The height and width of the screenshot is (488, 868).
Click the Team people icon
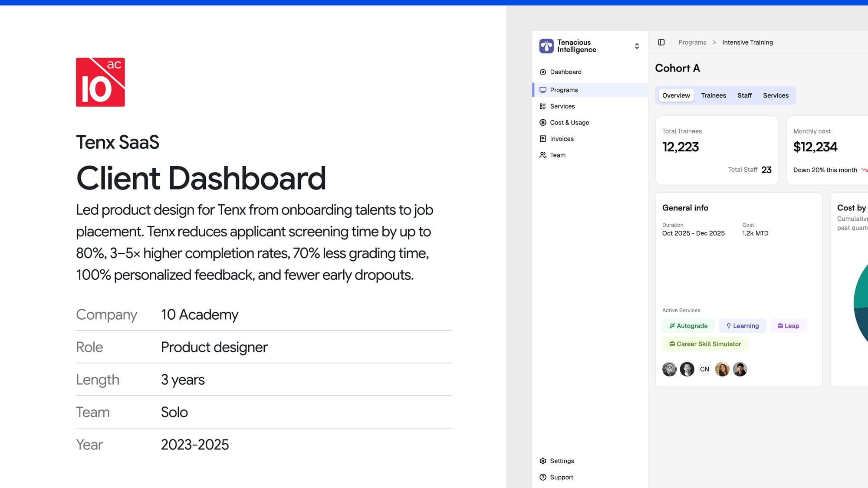tap(543, 155)
